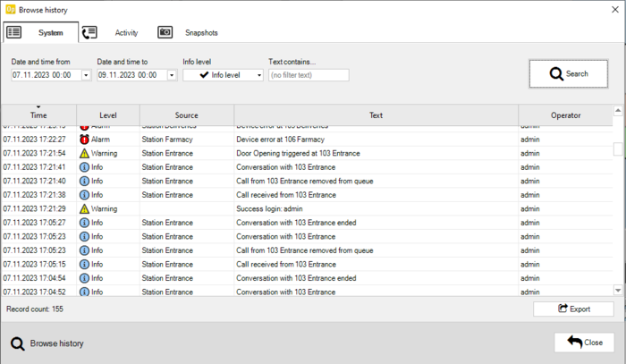Click info icon on 17:21:38 Call received row
The height and width of the screenshot is (364, 626).
coord(85,195)
